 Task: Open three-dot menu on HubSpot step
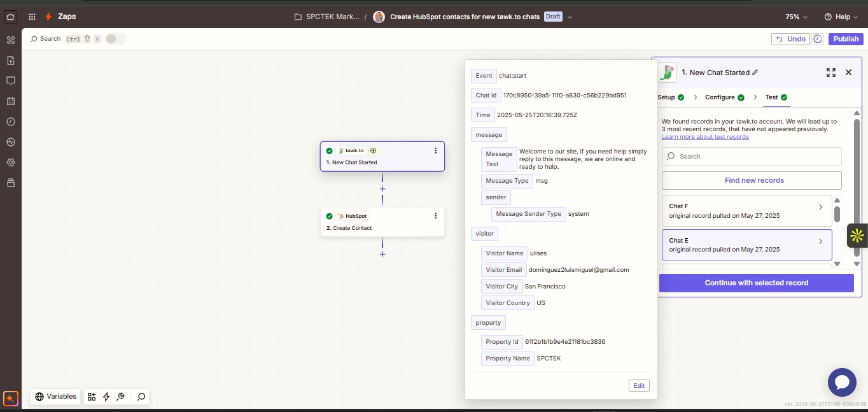pyautogui.click(x=436, y=216)
